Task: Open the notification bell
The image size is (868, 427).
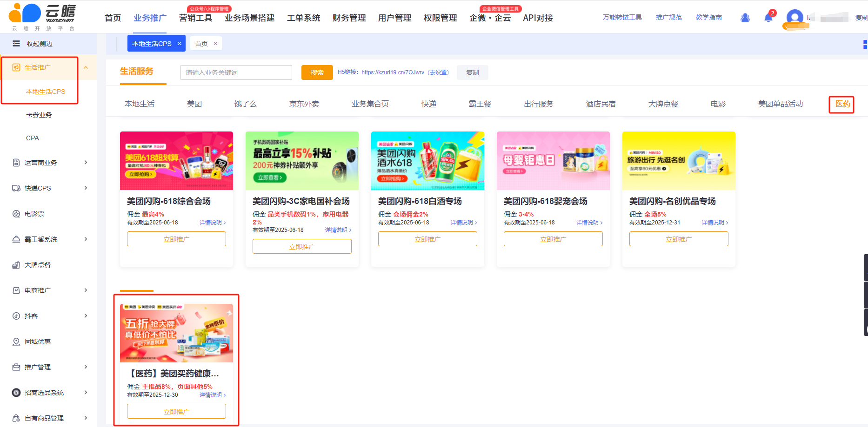Action: click(768, 18)
